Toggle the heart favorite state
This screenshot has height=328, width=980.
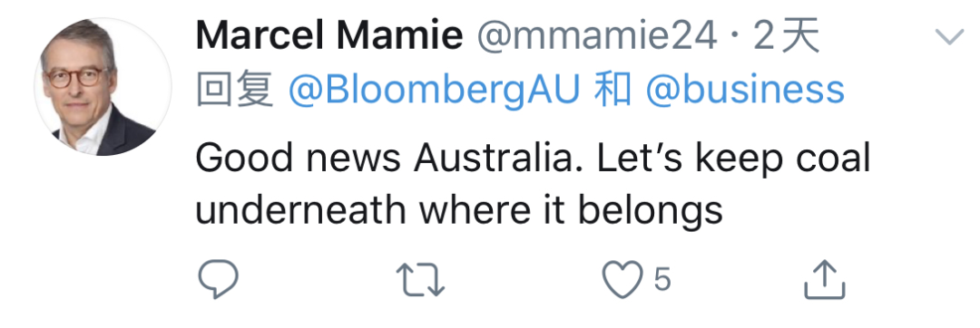click(622, 279)
